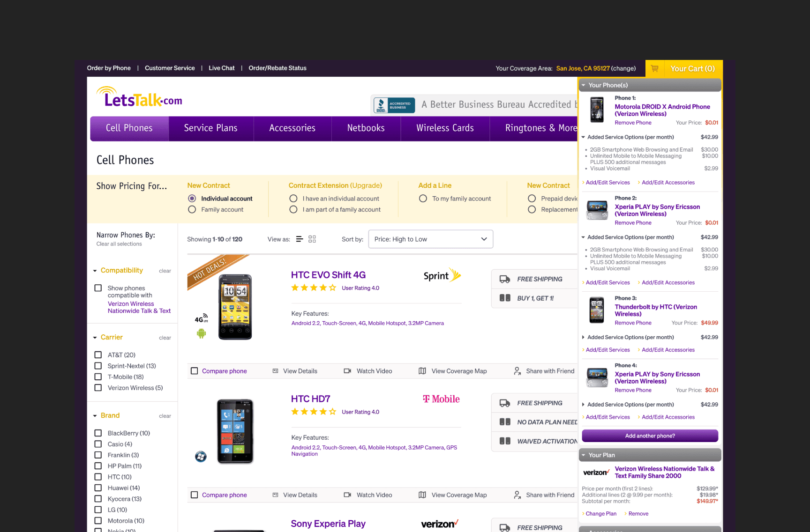Open the Live Chat link
The image size is (810, 532).
click(222, 68)
